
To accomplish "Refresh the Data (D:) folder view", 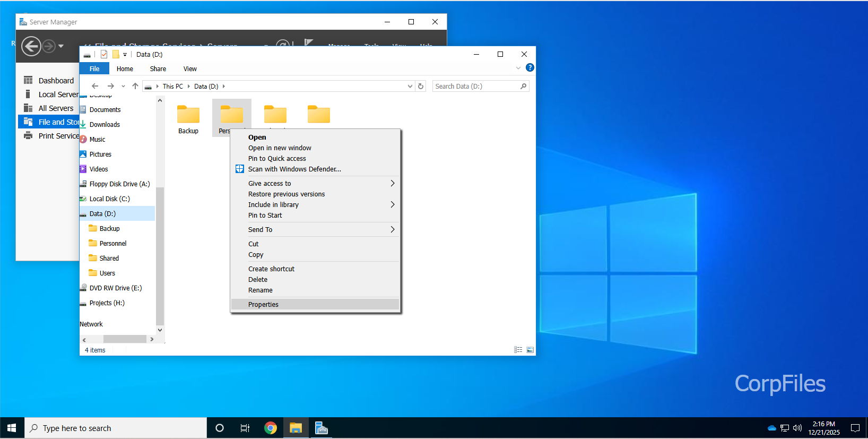I will tap(421, 87).
